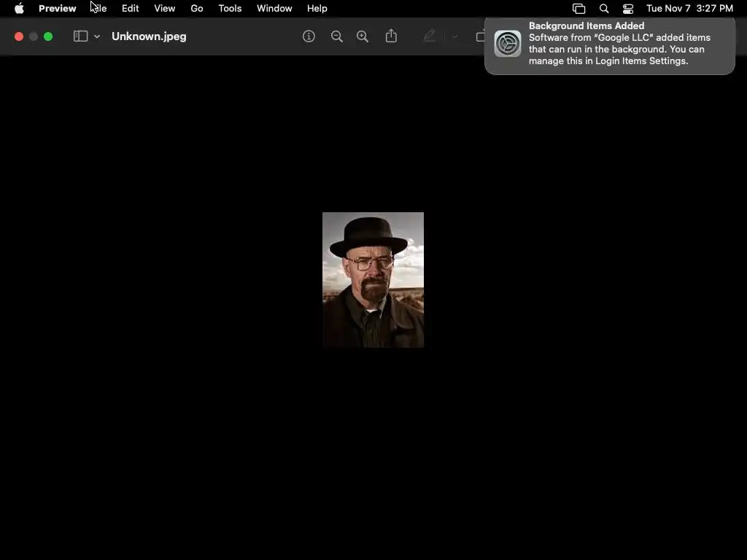The image size is (747, 560).
Task: Close the Preview window
Action: coord(19,36)
